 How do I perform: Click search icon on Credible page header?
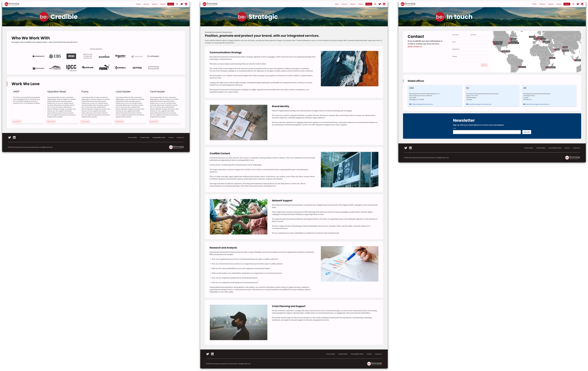coord(177,4)
